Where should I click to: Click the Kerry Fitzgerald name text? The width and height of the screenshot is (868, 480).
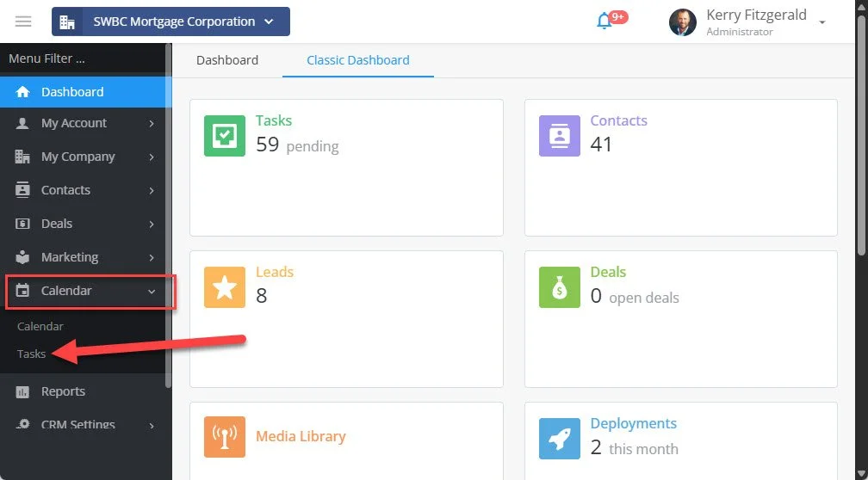pos(756,15)
